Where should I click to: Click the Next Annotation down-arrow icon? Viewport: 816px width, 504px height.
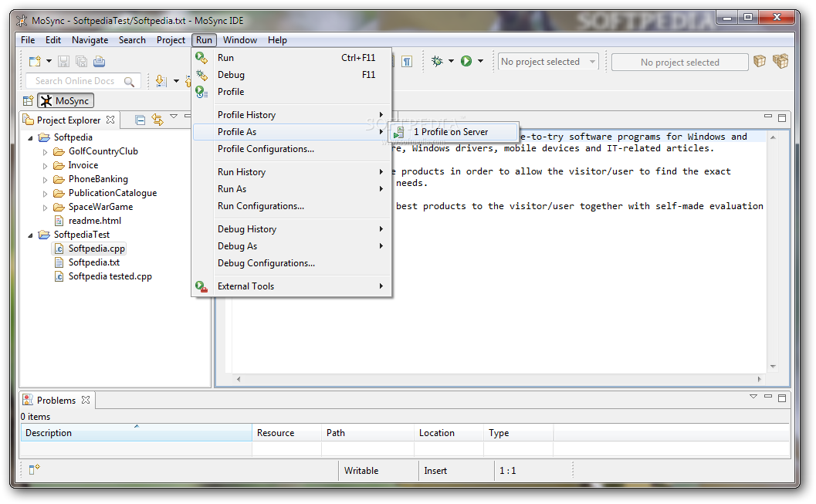pos(161,81)
